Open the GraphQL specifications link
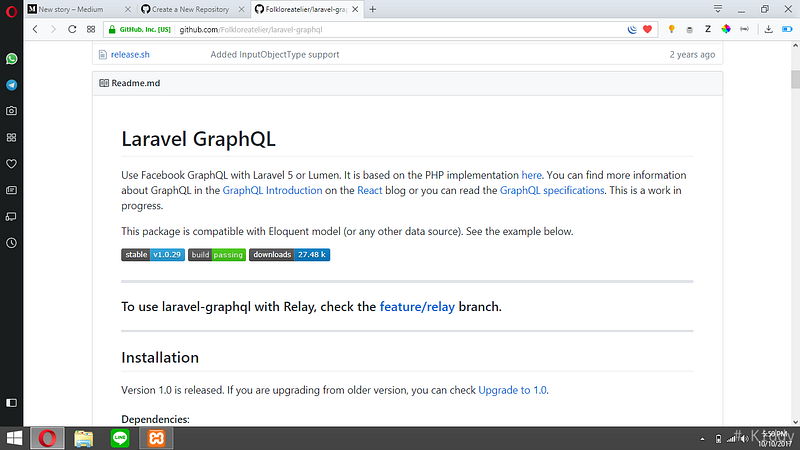800x450 pixels. click(x=552, y=190)
